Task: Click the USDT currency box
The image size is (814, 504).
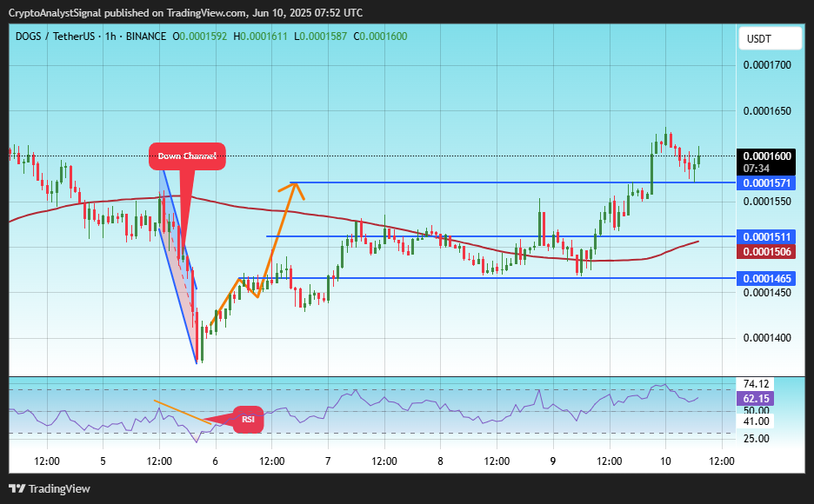Action: 770,39
